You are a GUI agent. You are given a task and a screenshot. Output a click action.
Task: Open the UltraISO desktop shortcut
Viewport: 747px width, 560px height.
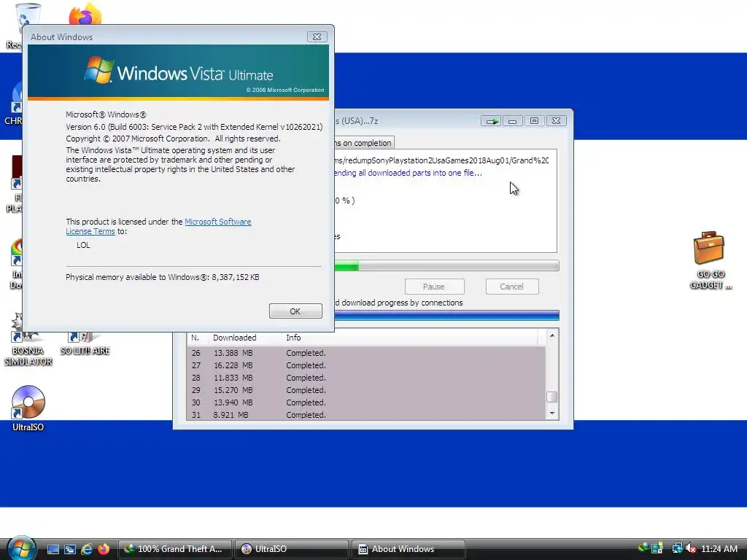tap(28, 408)
